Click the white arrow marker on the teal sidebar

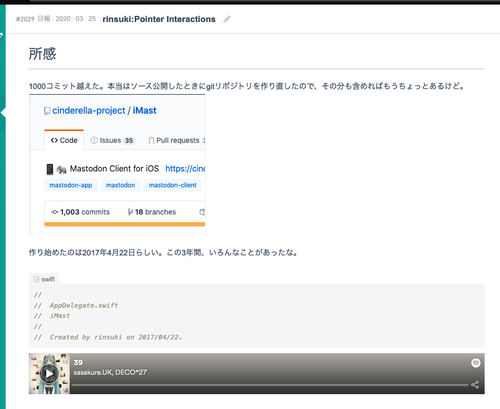[x=3, y=113]
